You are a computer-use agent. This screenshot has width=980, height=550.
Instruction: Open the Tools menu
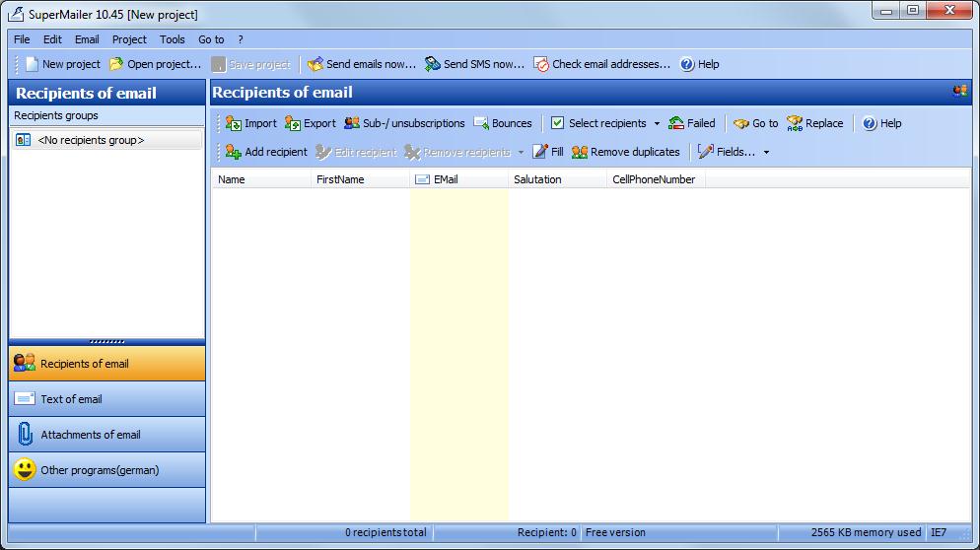[173, 39]
